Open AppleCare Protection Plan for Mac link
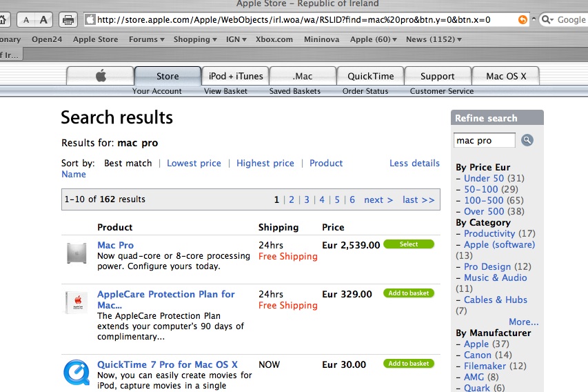 pos(165,300)
